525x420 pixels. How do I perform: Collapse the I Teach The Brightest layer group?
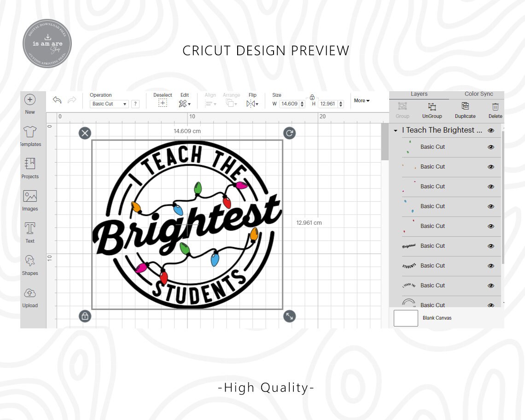(395, 130)
